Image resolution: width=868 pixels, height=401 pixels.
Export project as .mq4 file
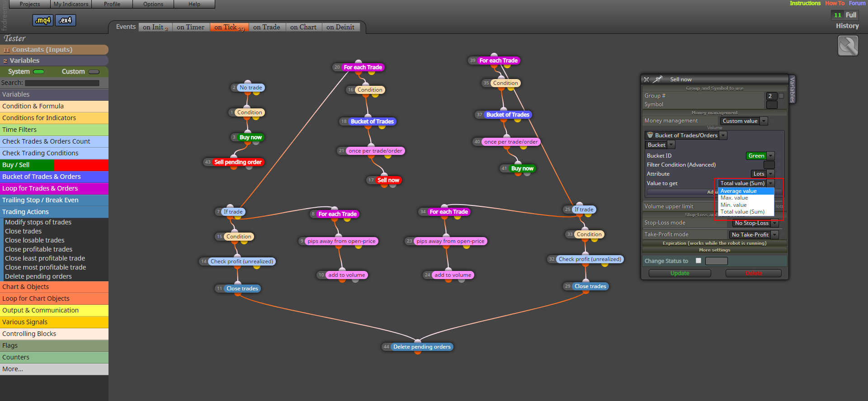[x=43, y=20]
